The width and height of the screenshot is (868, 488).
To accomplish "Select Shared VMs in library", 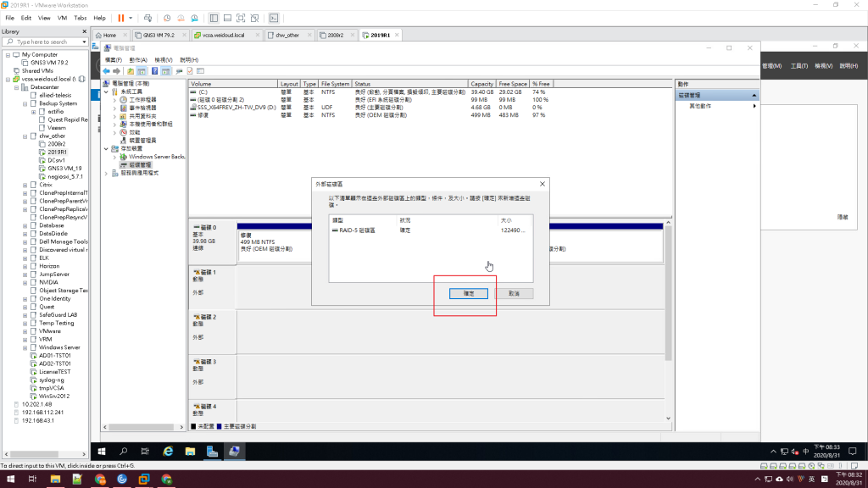I will (37, 71).
